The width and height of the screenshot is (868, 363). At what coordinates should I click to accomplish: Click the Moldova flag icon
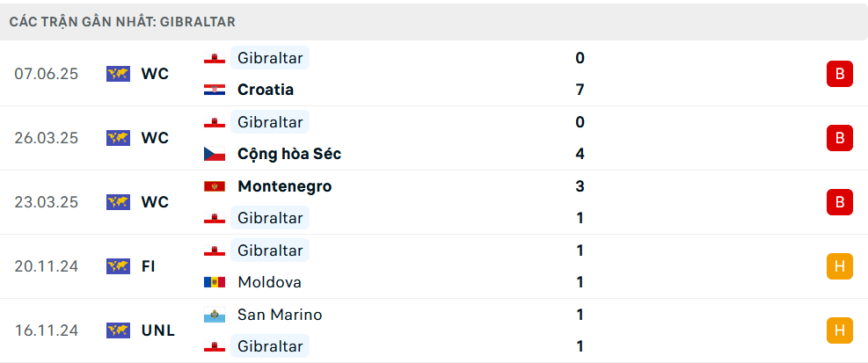click(x=215, y=282)
